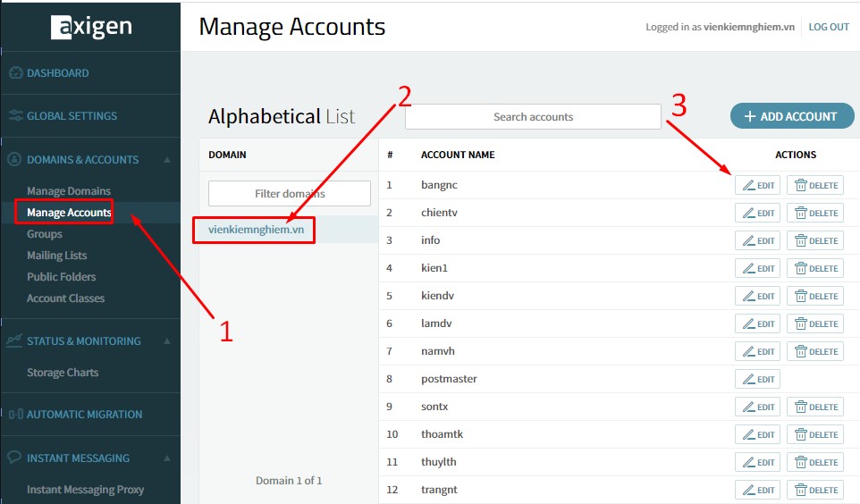Click the Automatic Migration icon
This screenshot has height=504, width=860.
16,414
